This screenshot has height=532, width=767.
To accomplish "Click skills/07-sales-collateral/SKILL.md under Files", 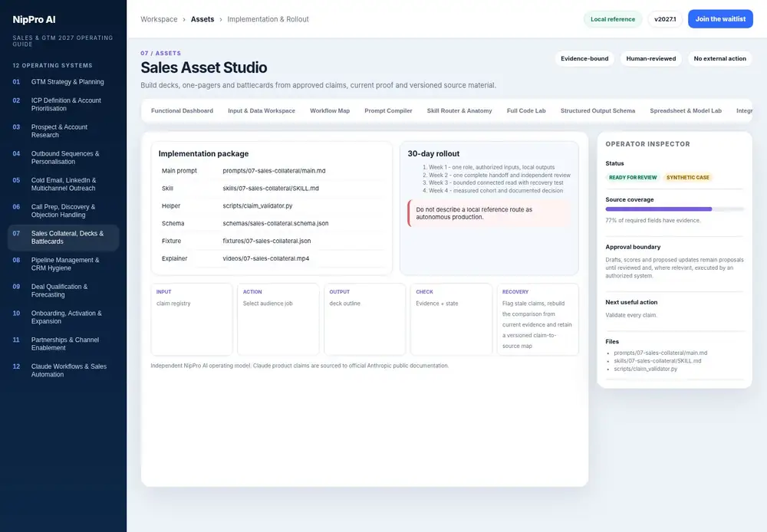I will pyautogui.click(x=657, y=361).
